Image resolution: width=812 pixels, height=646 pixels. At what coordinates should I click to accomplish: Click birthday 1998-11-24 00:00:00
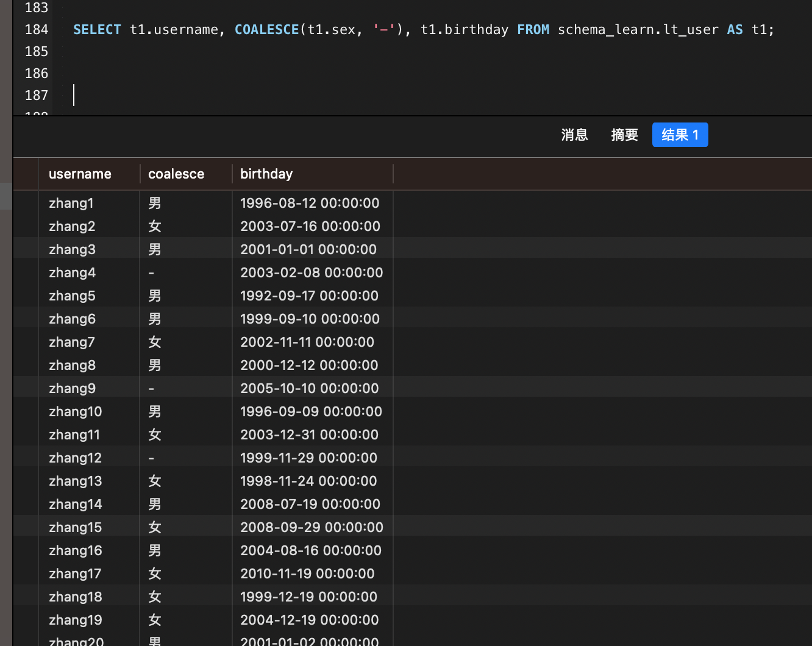[308, 481]
